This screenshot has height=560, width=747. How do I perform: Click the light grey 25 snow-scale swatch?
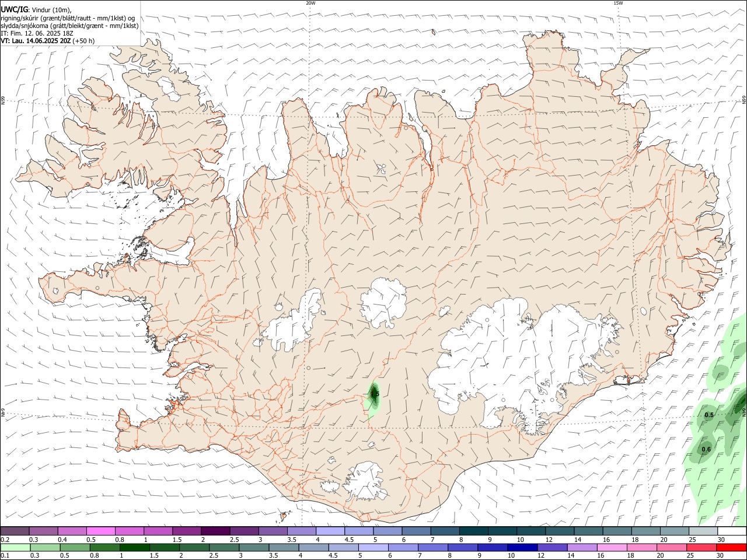(703, 531)
